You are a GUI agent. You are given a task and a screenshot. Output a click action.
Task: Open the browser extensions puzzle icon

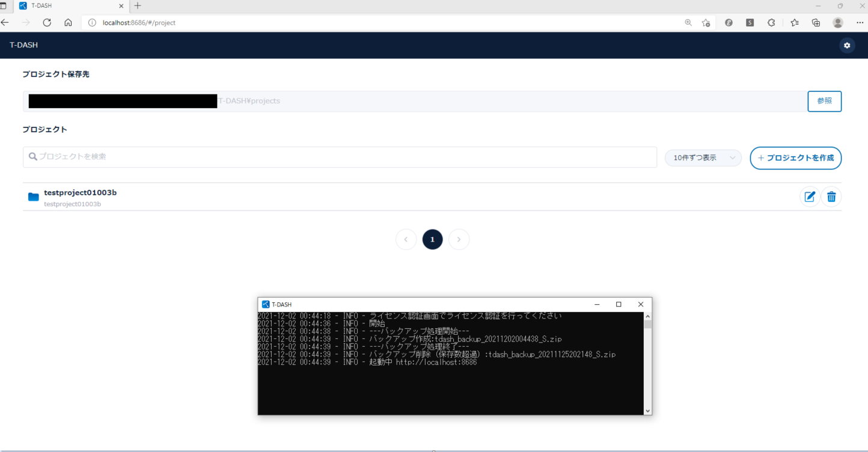(771, 23)
